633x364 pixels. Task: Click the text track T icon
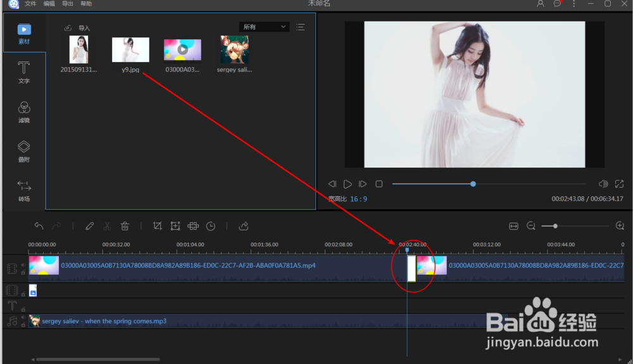coord(12,306)
